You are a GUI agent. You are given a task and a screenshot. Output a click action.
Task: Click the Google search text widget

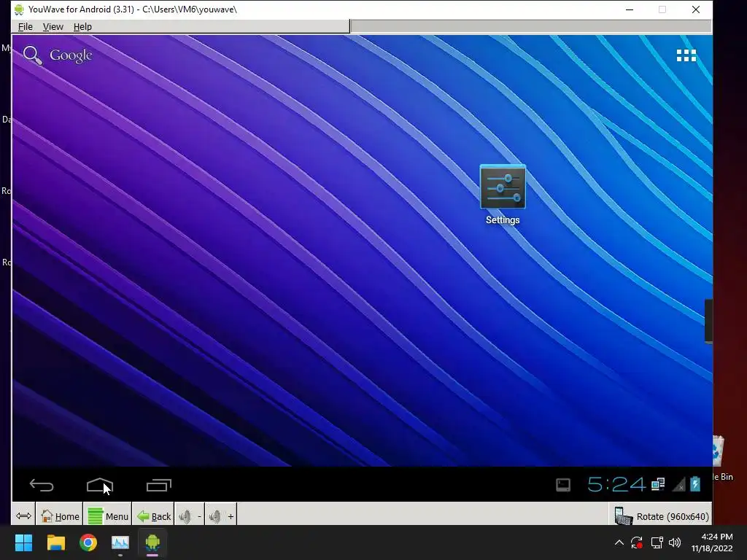point(71,55)
